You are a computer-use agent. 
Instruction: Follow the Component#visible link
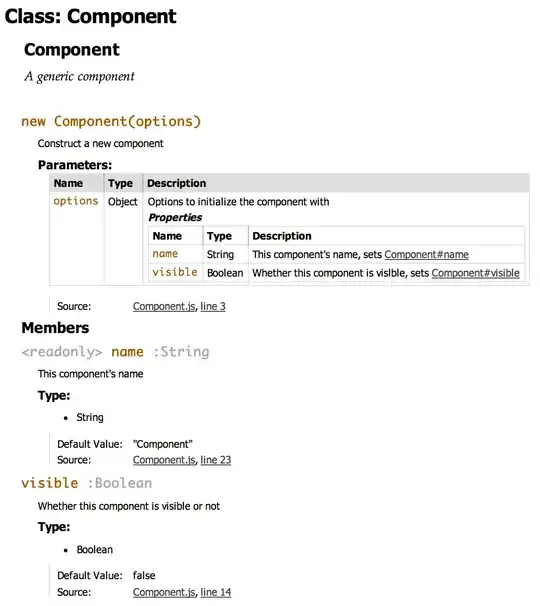click(475, 273)
